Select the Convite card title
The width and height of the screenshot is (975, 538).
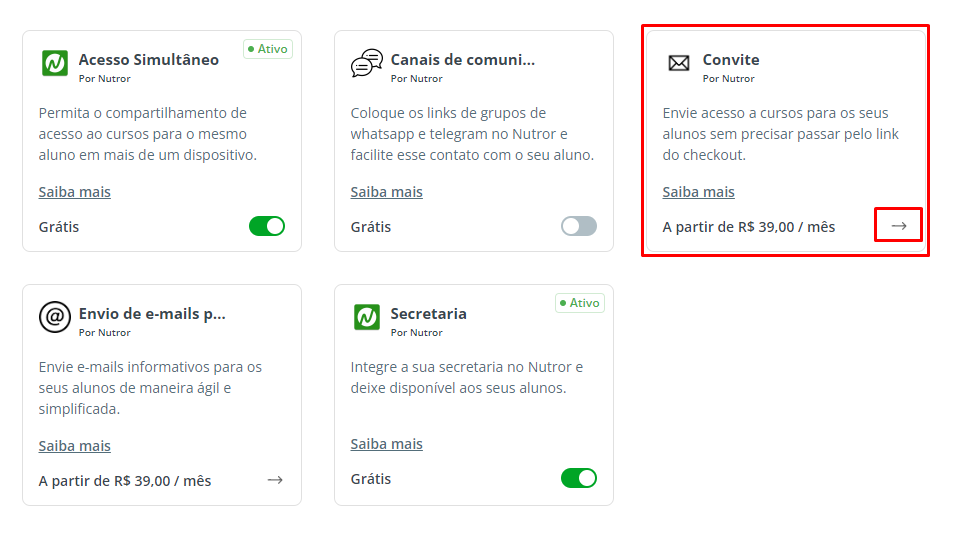[x=731, y=60]
